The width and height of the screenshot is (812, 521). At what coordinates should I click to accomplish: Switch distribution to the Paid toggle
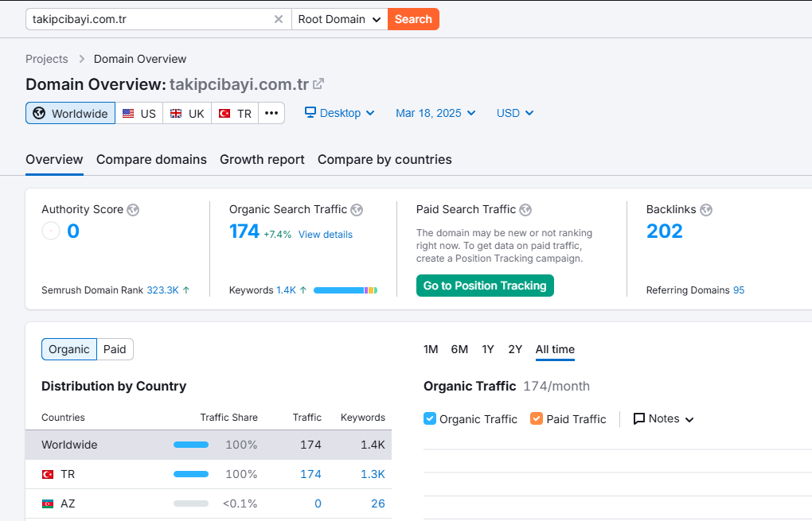(115, 349)
